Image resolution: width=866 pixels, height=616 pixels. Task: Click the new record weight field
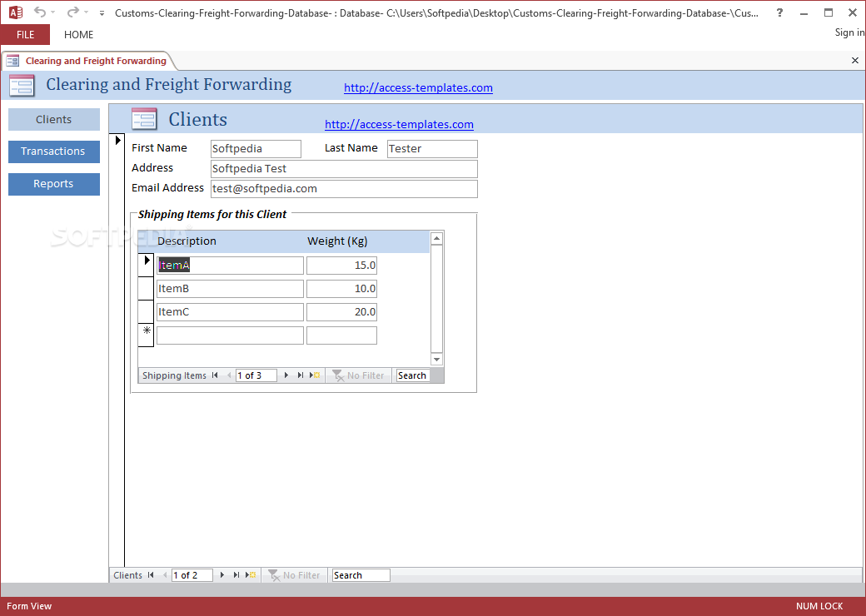tap(342, 335)
